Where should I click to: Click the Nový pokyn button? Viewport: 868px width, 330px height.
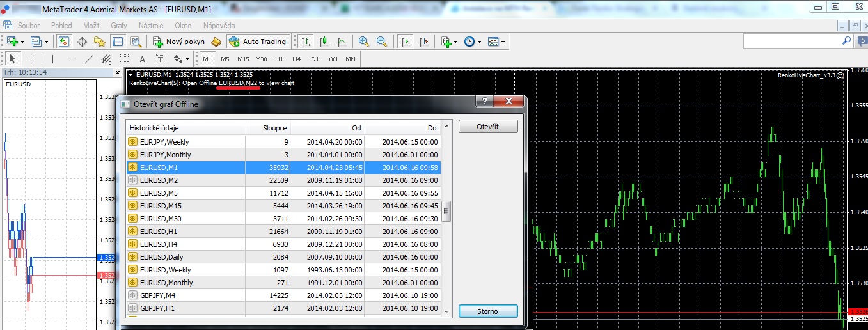(178, 42)
